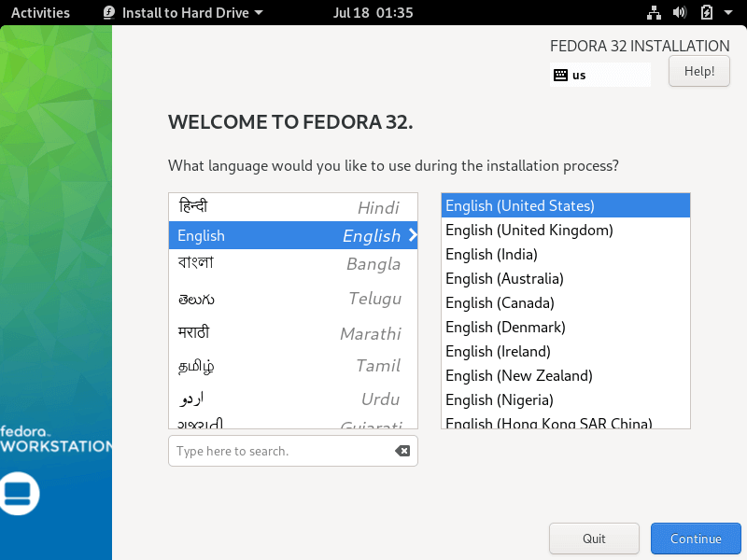
Task: Select English in the language list
Action: tap(293, 235)
